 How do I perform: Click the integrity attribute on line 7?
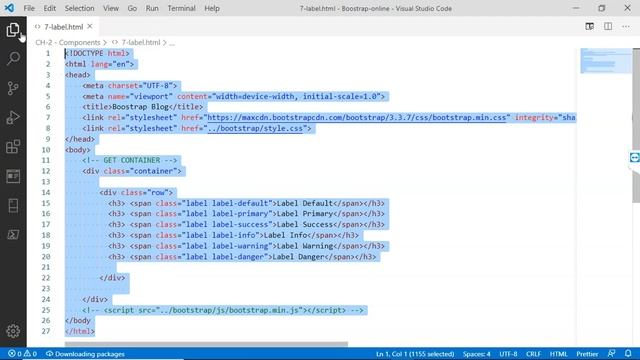click(545, 118)
